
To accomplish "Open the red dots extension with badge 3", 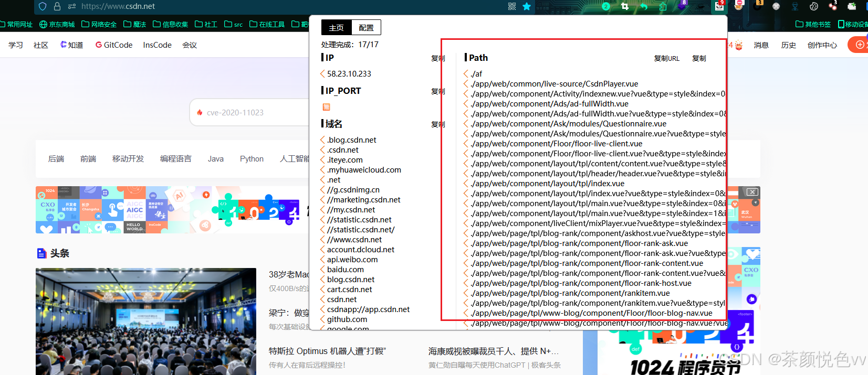I will coord(833,6).
